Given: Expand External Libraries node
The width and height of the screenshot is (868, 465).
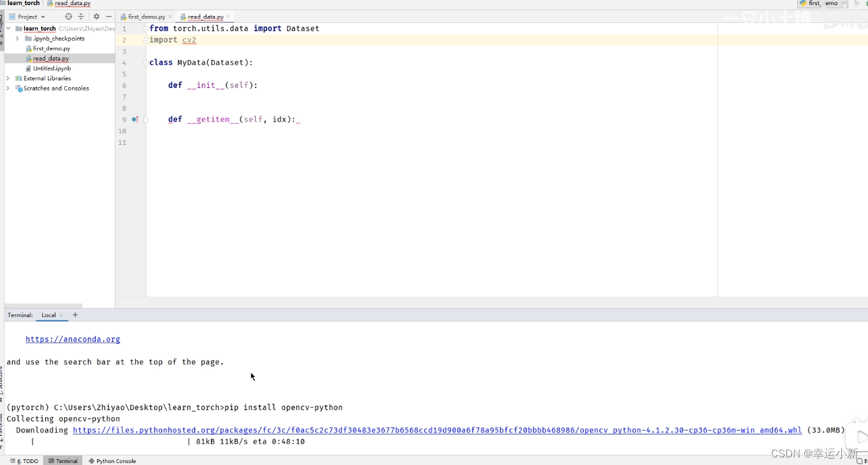Looking at the screenshot, I should coord(8,78).
